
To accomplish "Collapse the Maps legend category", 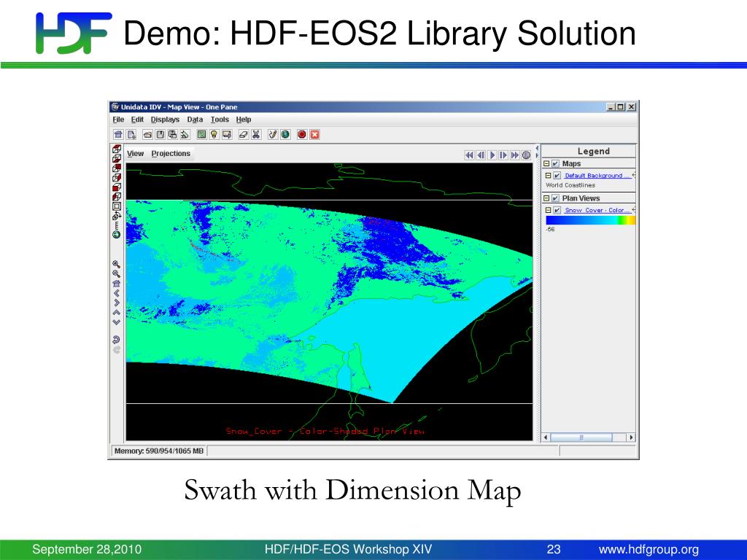I will click(x=546, y=164).
